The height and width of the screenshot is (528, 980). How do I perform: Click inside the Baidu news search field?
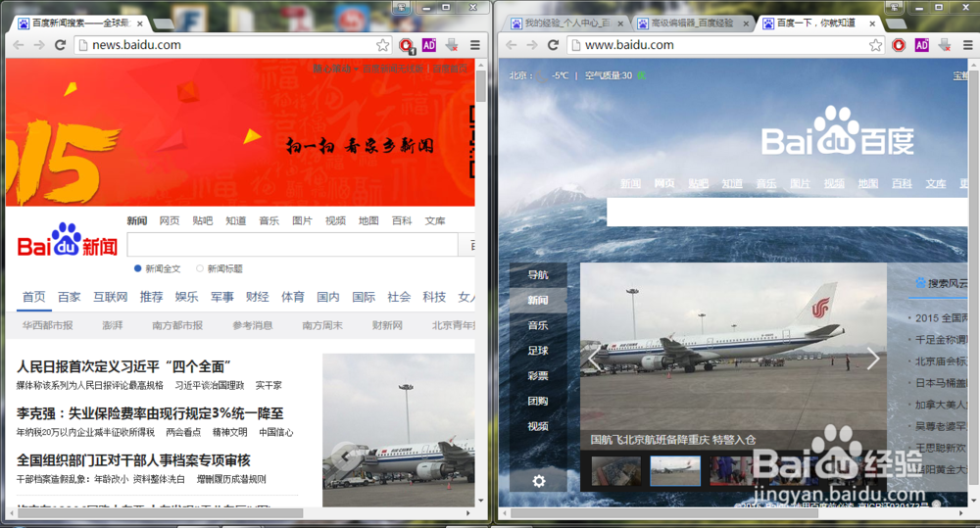(292, 245)
